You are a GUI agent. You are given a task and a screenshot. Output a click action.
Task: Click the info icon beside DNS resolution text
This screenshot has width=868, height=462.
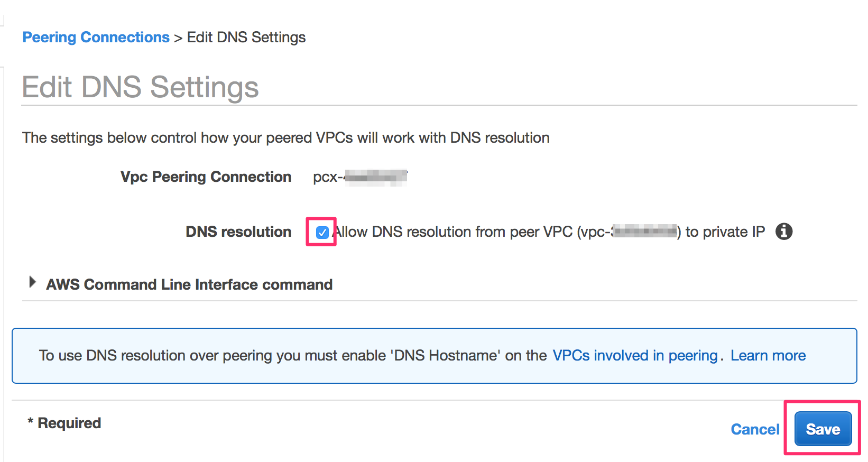[x=783, y=232]
